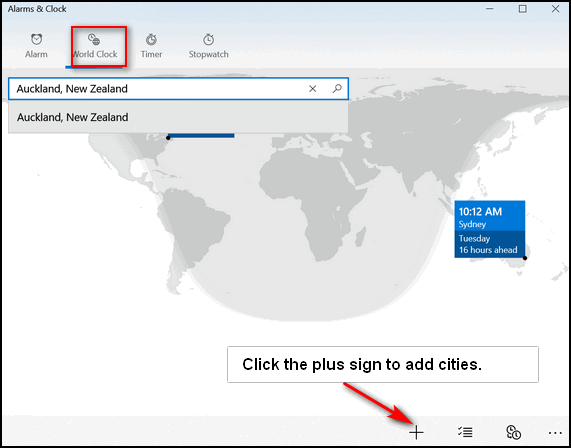Click the timer icon above Timer label
The height and width of the screenshot is (448, 571).
pos(151,39)
